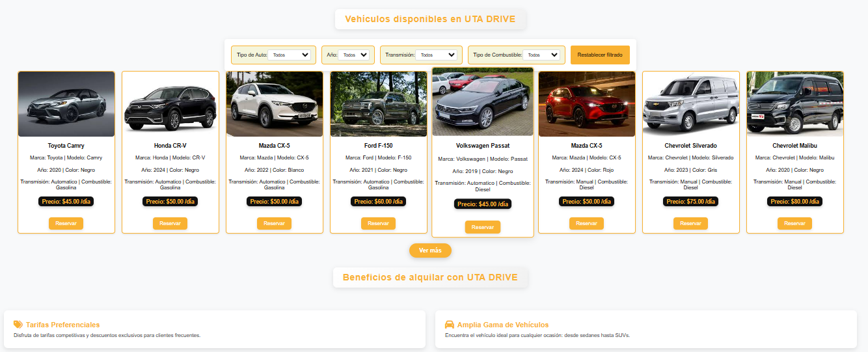Select the Toyota Camry photo

[x=66, y=104]
